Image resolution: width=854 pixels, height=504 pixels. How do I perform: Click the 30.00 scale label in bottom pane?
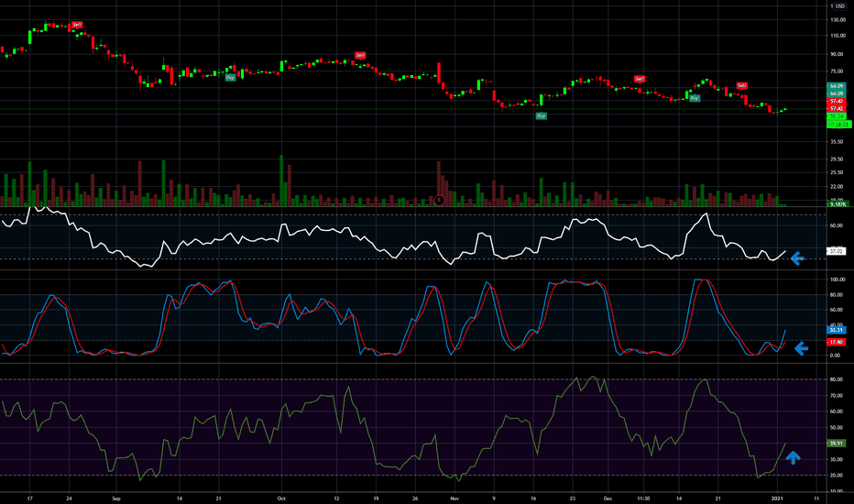point(837,459)
